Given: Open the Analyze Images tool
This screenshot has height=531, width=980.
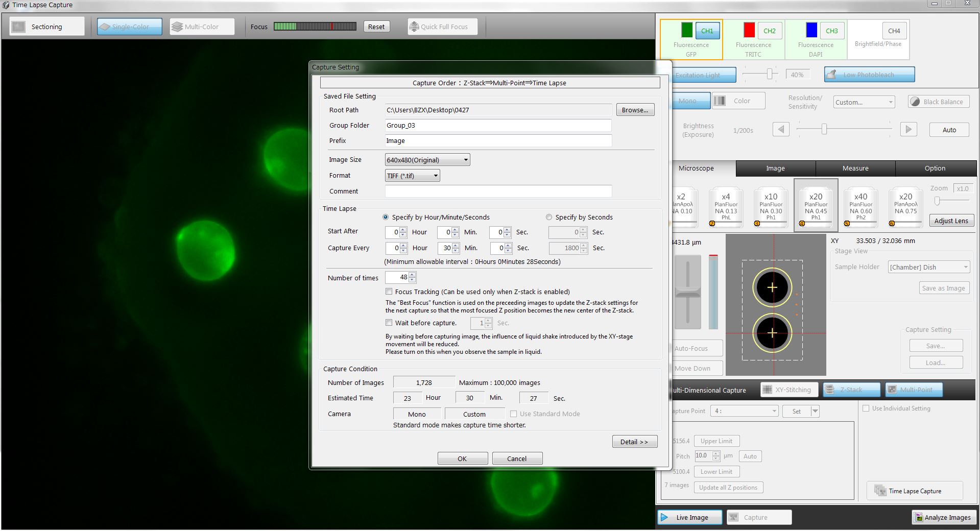Looking at the screenshot, I should click(x=943, y=517).
